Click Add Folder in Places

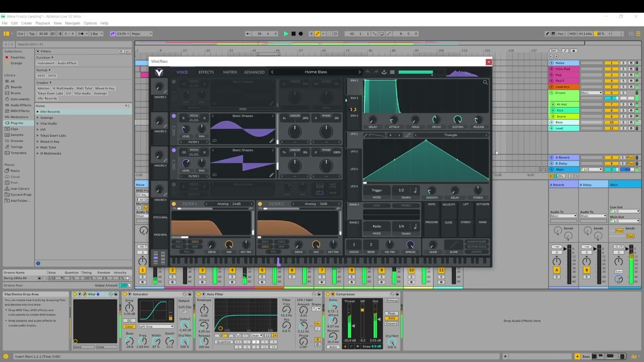(19, 200)
